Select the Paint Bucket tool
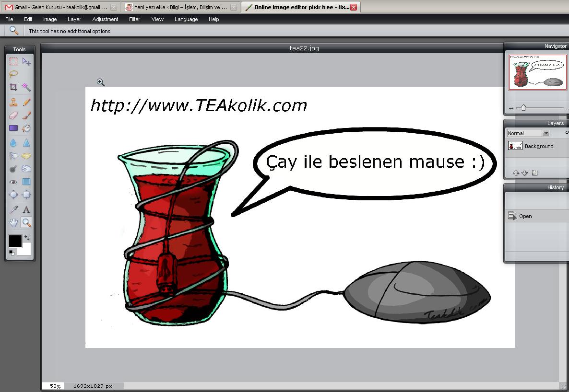 [x=26, y=128]
